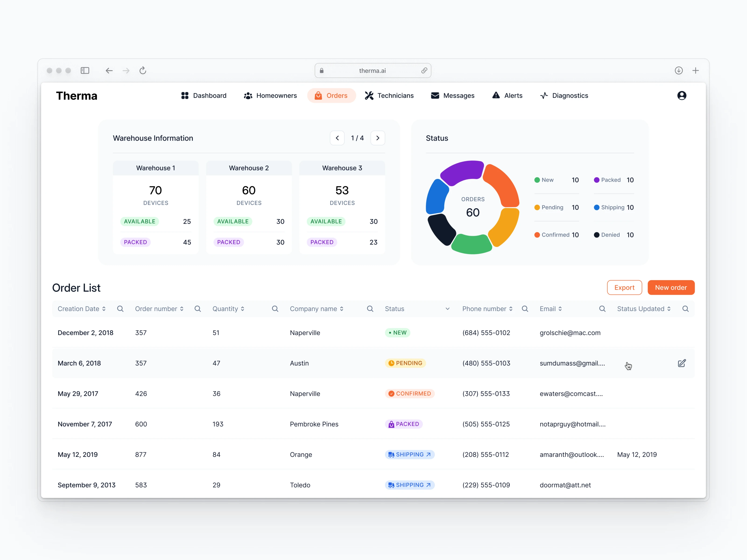747x560 pixels.
Task: Click the edit icon on Austin order row
Action: point(681,363)
